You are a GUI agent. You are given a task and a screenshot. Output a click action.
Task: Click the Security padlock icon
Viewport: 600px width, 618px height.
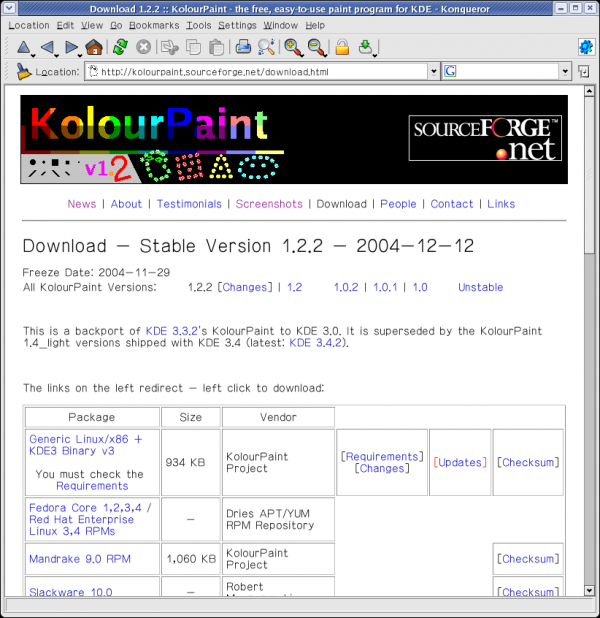[x=342, y=47]
